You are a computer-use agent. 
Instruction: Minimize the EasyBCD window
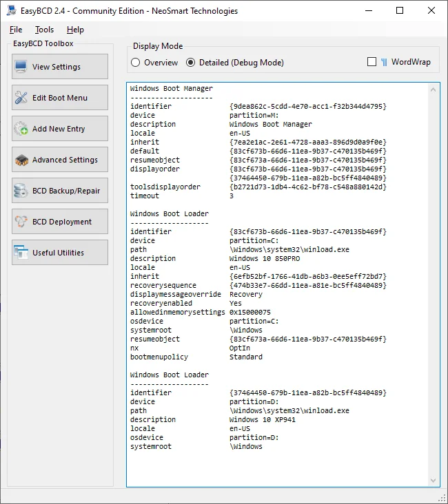pyautogui.click(x=369, y=10)
